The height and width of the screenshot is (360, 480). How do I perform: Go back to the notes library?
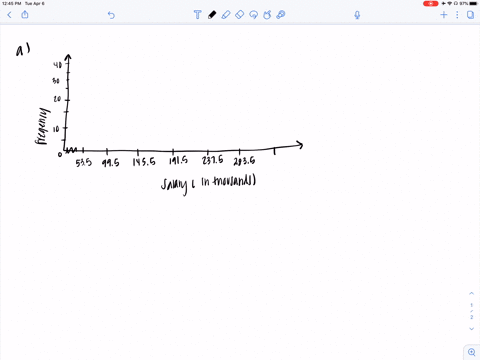tap(9, 15)
